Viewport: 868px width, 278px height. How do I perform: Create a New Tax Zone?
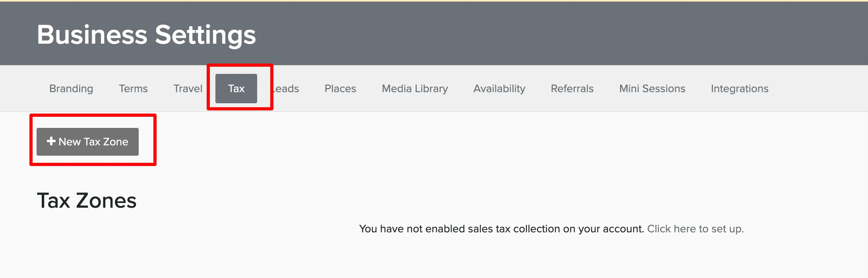87,142
